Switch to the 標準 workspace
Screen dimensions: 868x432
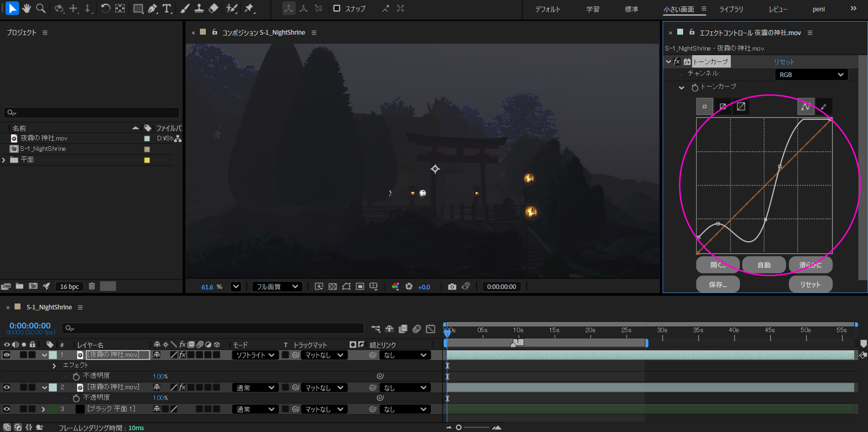point(631,9)
